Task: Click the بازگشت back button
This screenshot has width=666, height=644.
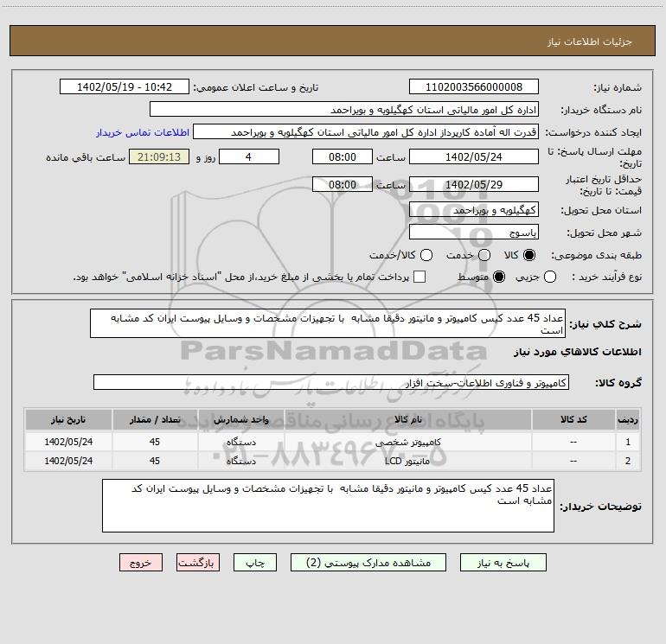Action: tap(198, 563)
